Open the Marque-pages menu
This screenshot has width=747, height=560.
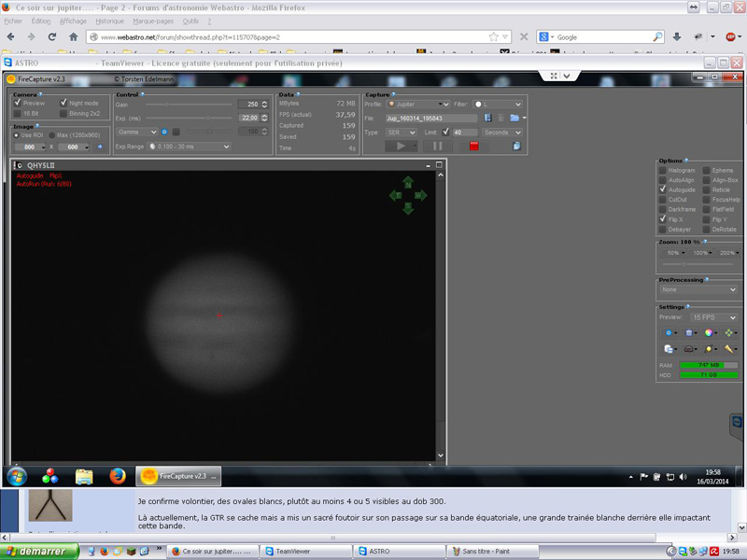point(153,21)
